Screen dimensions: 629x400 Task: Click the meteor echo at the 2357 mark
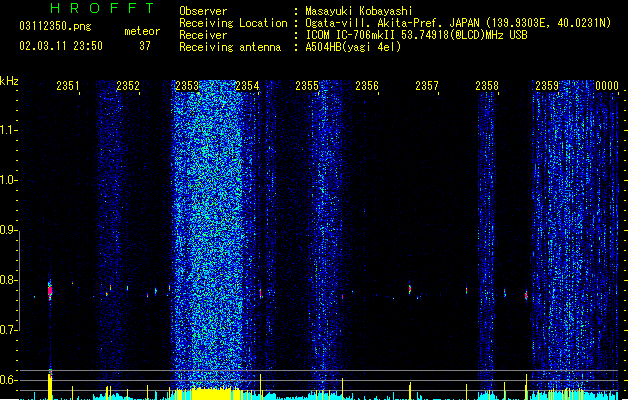pos(410,289)
